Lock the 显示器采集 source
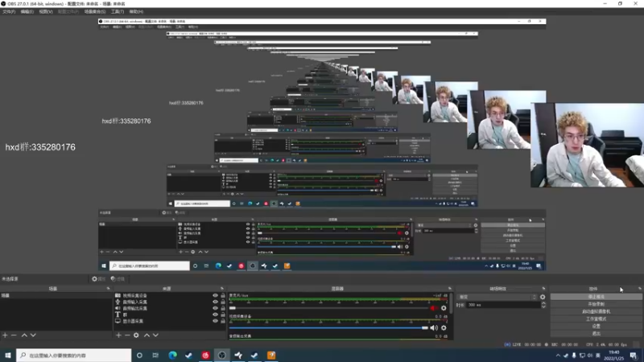644x362 pixels. coord(223,321)
